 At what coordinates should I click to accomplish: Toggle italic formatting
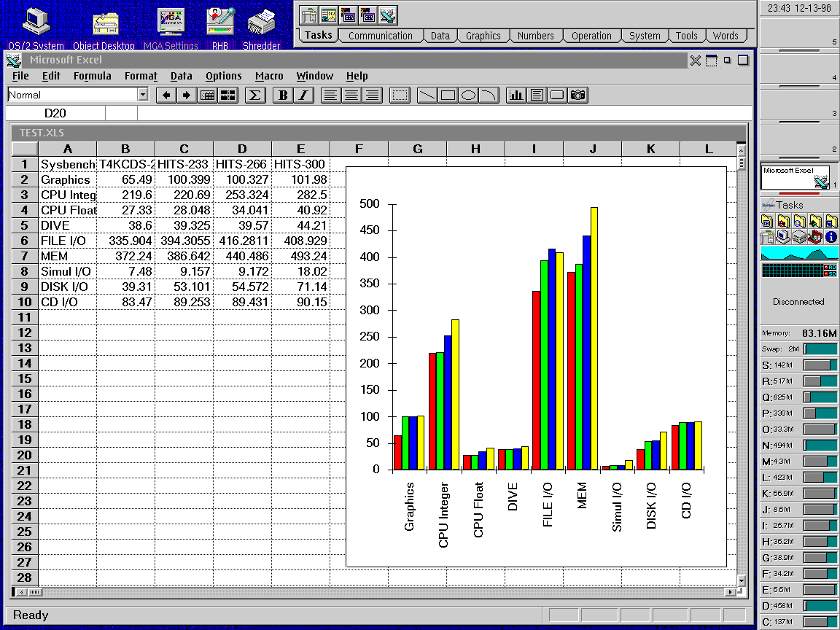(303, 95)
